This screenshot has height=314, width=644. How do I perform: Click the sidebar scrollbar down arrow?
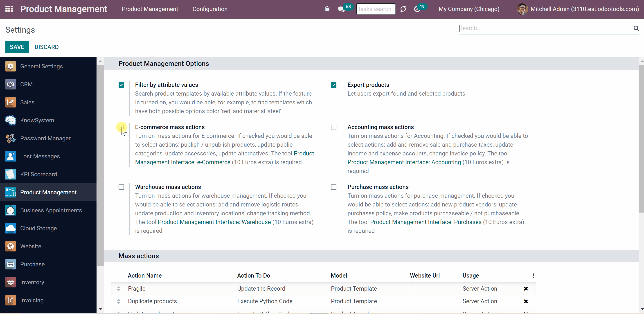pos(100,309)
